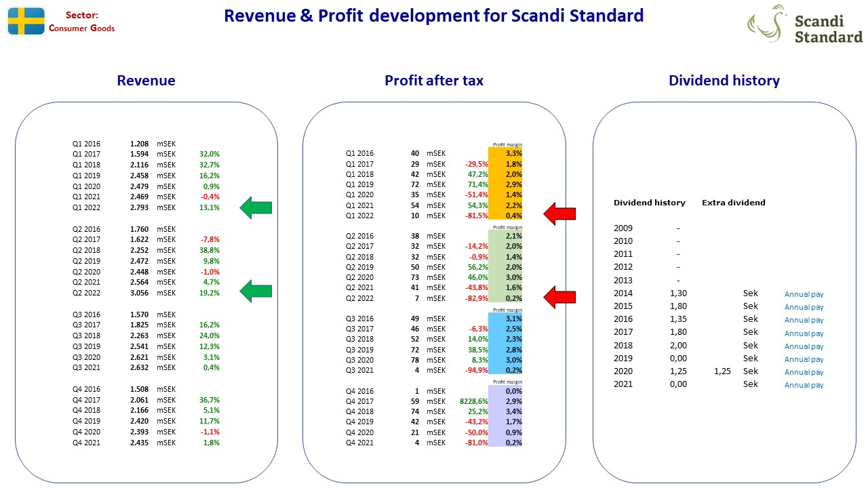Click the Q3 2019 profit change 38,5%

tap(477, 350)
